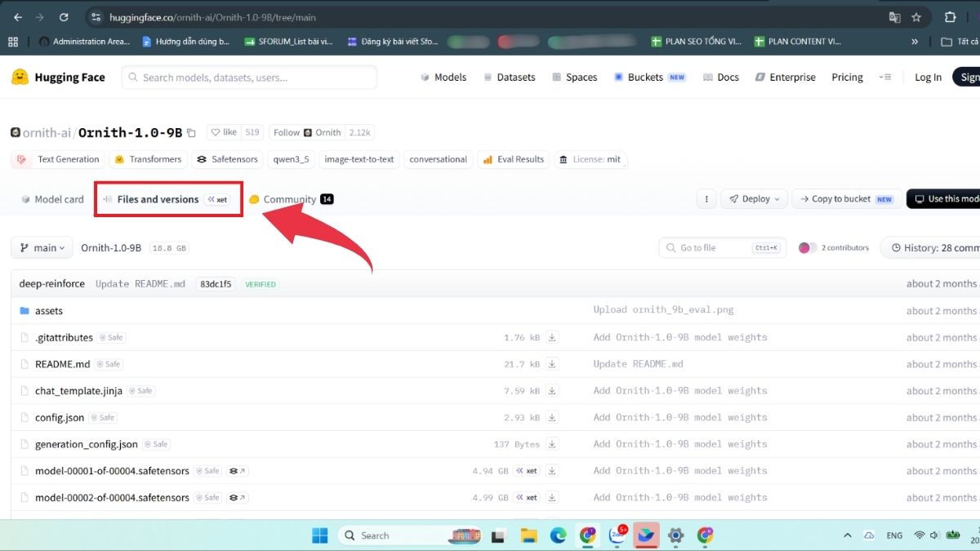The width and height of the screenshot is (980, 551).
Task: Open the three-dot options menu beside Deploy
Action: pos(706,199)
